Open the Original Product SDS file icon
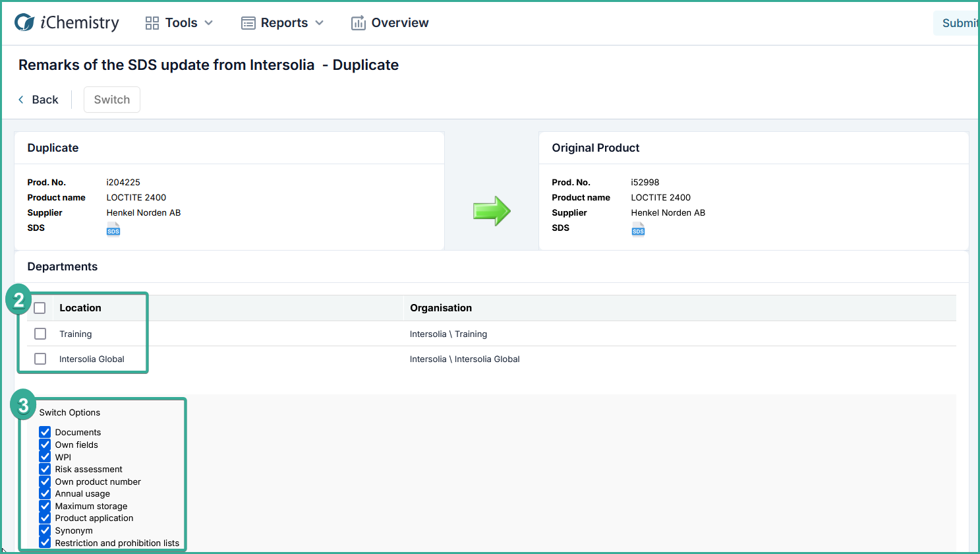Image resolution: width=980 pixels, height=554 pixels. click(x=638, y=229)
